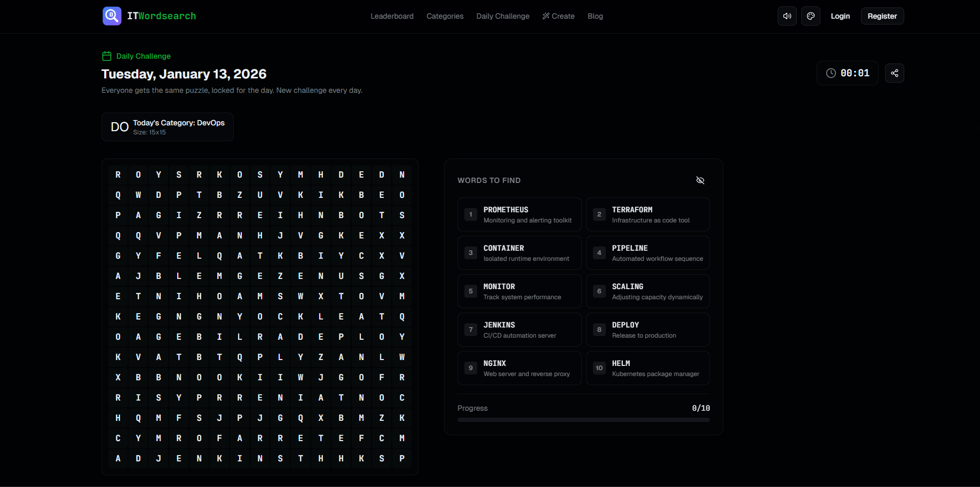Click the letter R in the grid's top-left corner
This screenshot has height=487, width=980.
[118, 174]
